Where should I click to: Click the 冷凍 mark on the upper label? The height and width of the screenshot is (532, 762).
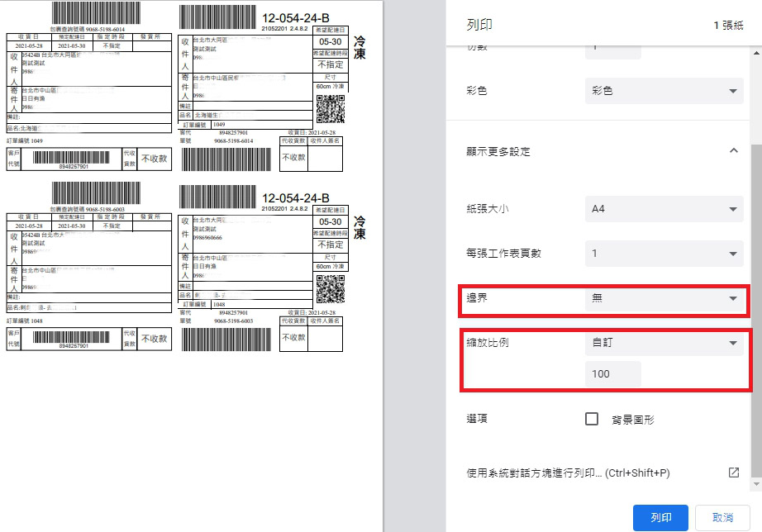pos(360,47)
